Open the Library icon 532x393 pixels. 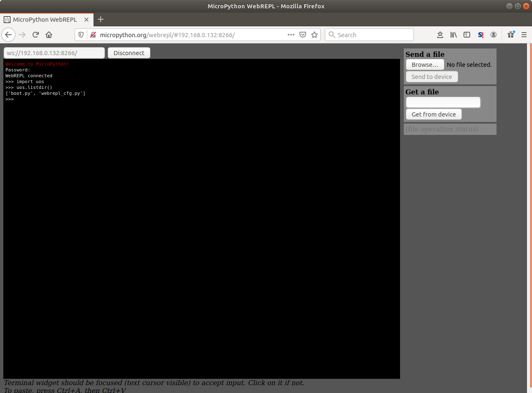453,35
